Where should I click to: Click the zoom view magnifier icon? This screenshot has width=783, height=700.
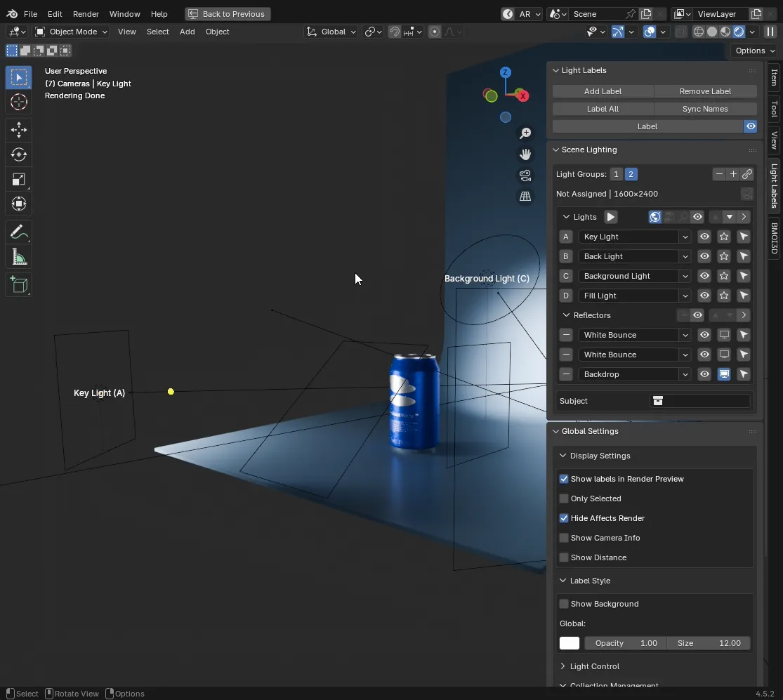[525, 133]
